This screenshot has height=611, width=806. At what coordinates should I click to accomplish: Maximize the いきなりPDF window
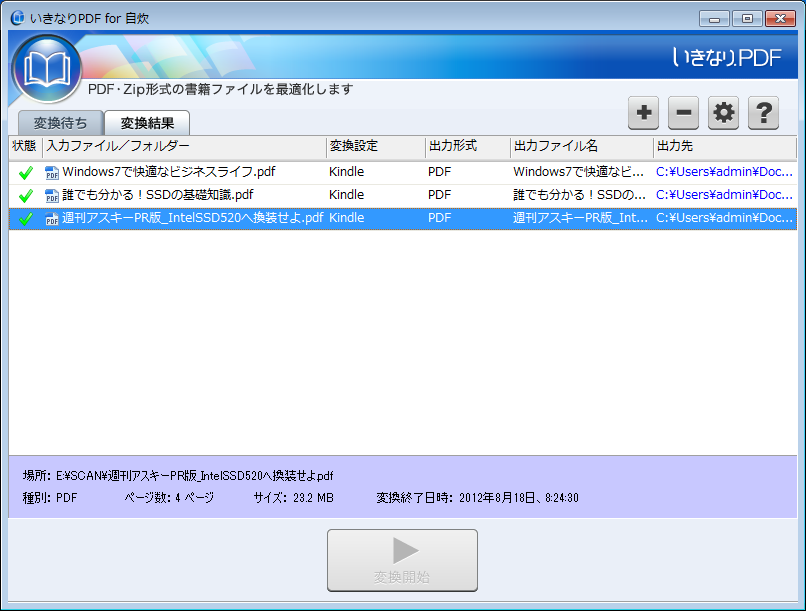tap(747, 19)
